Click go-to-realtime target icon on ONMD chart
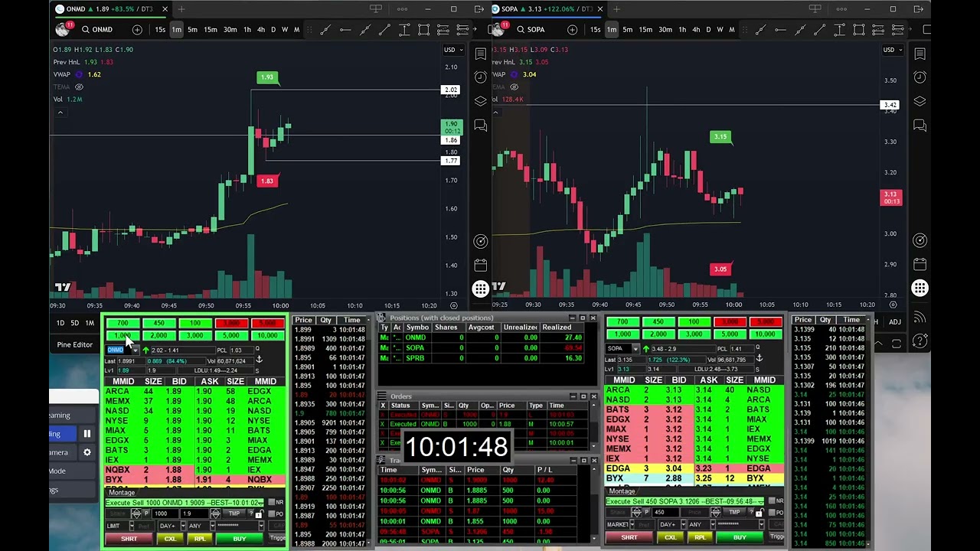The height and width of the screenshot is (551, 980). 481,241
